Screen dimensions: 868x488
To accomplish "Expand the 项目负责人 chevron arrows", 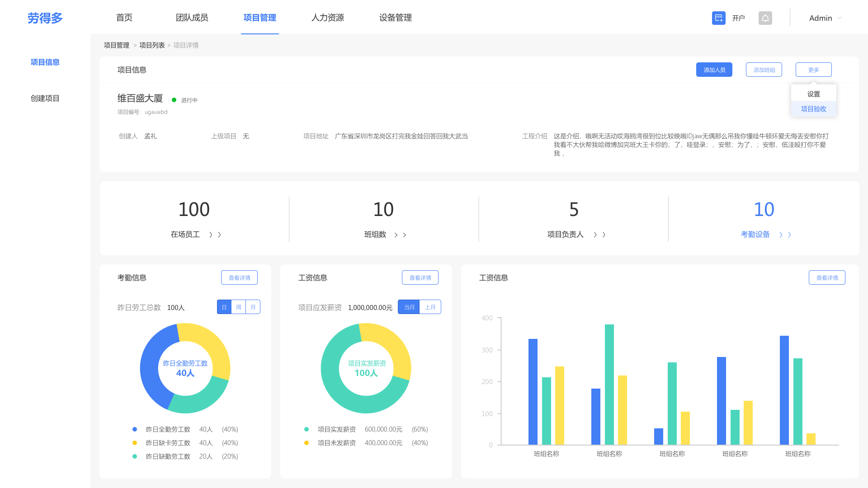I will [x=599, y=235].
